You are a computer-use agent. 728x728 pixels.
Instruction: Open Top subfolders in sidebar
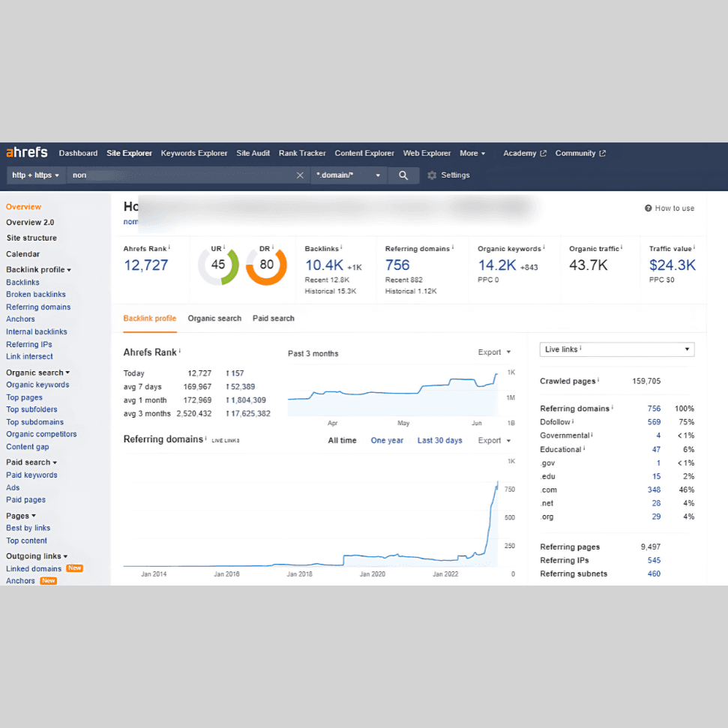tap(31, 409)
